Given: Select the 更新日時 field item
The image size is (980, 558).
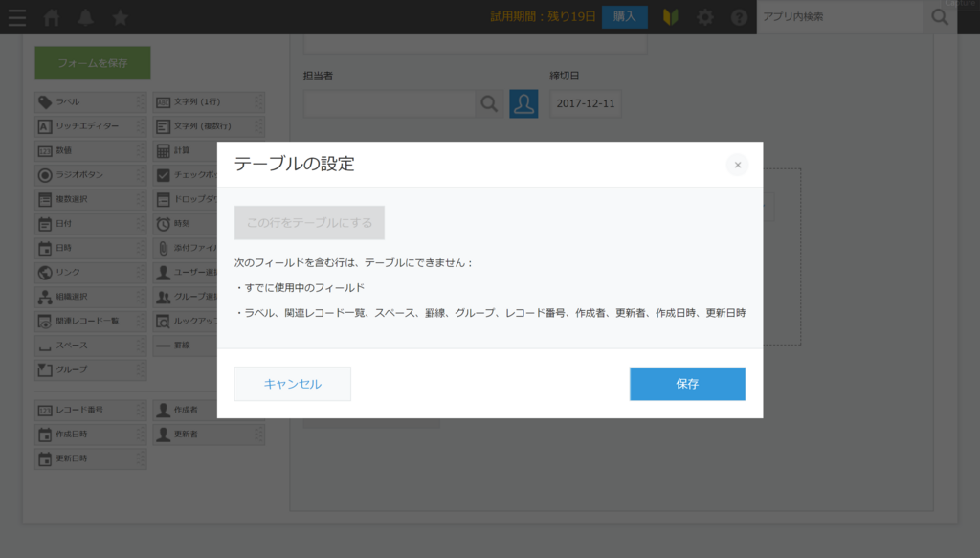Looking at the screenshot, I should [91, 458].
